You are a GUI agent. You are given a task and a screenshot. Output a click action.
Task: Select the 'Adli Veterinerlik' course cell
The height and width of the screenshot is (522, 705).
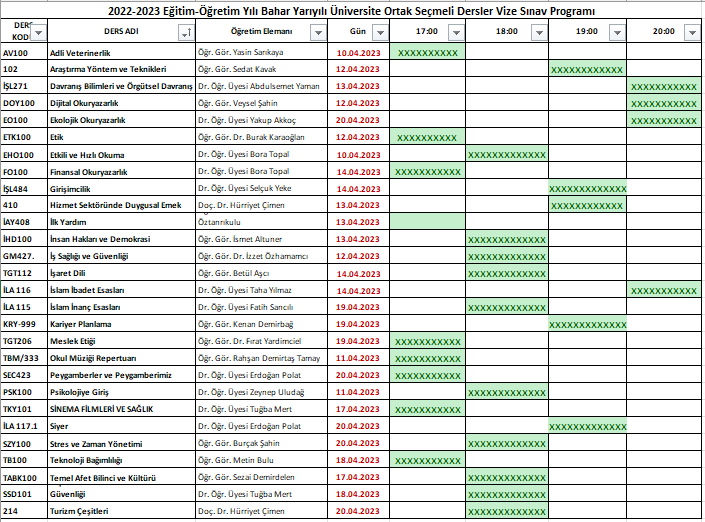121,53
